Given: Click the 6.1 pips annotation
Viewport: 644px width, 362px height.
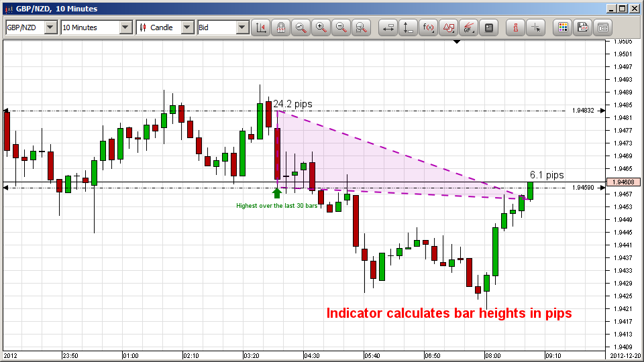Looking at the screenshot, I should (x=547, y=175).
